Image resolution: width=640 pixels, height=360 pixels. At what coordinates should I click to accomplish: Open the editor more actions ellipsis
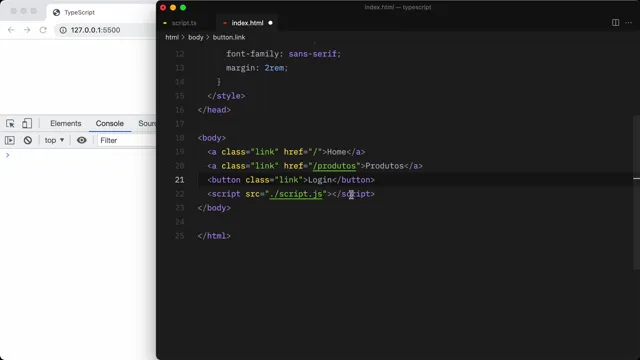[x=629, y=22]
